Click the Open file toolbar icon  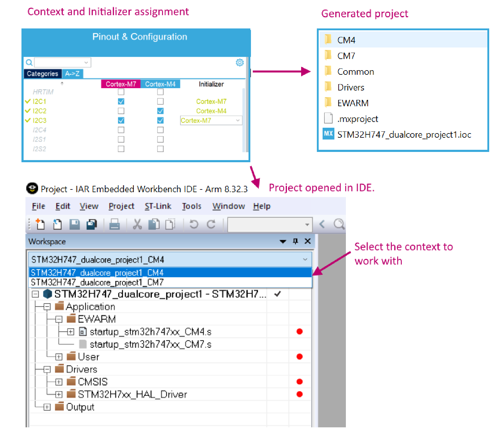[57, 224]
